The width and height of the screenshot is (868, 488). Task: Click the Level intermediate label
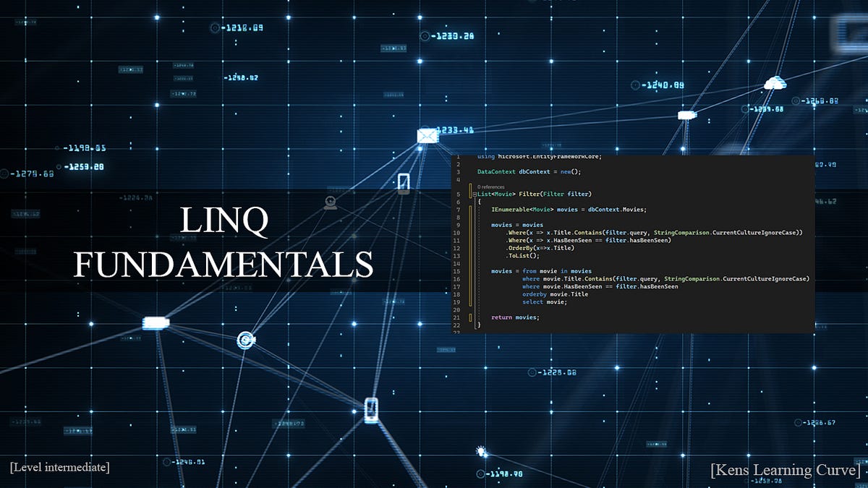coord(59,466)
